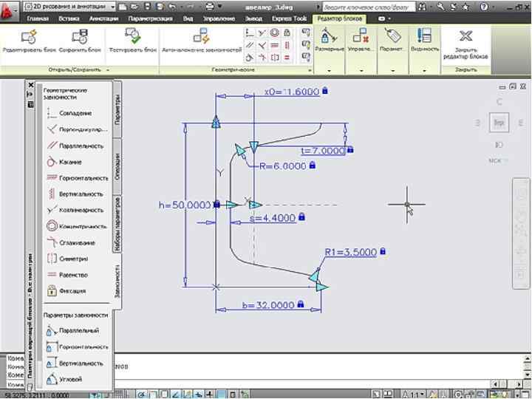Screen dimensions: 532x399
Task: Choose Фиксация in the constraints palette
Action: [66, 291]
